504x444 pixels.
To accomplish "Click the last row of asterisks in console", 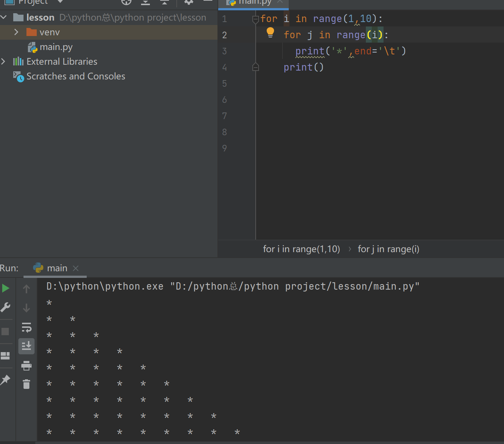I will pos(143,432).
